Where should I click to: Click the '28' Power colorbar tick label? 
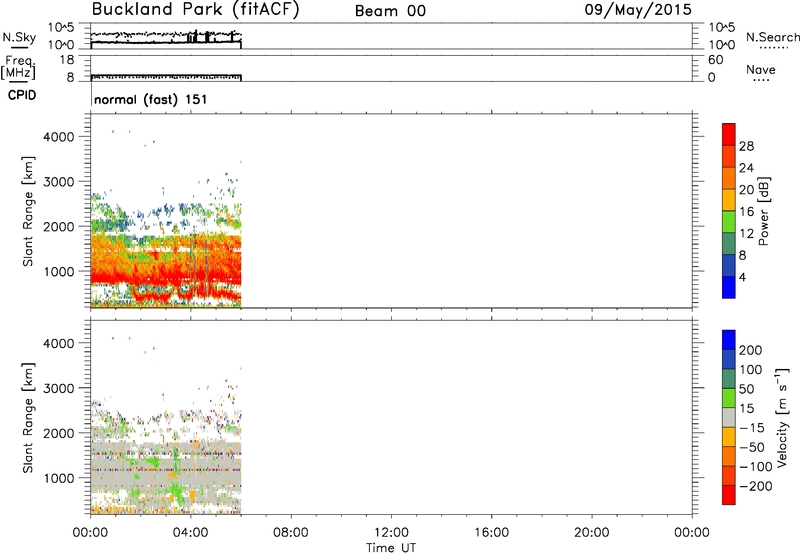click(x=746, y=146)
